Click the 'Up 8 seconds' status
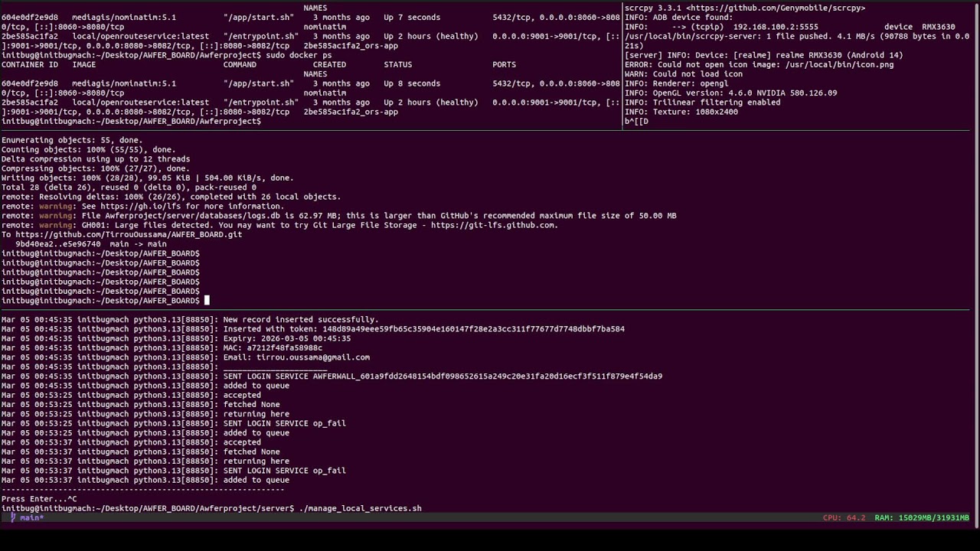The image size is (980, 551). click(412, 83)
